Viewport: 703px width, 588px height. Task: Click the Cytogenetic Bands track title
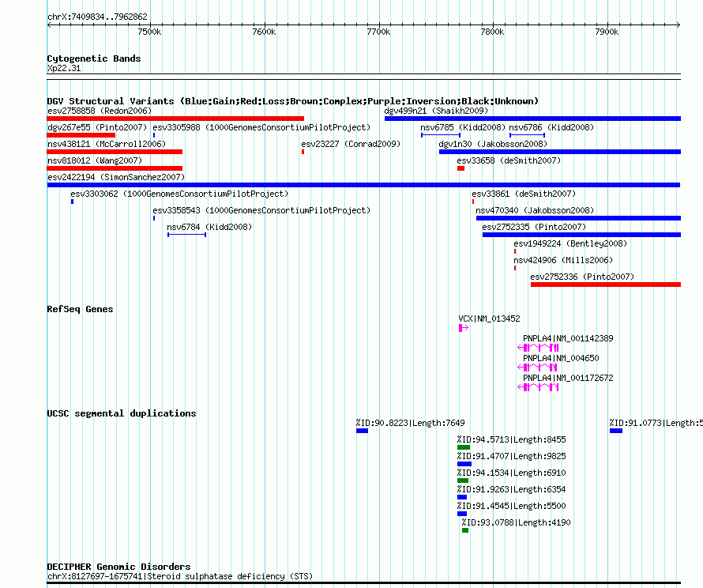94,58
